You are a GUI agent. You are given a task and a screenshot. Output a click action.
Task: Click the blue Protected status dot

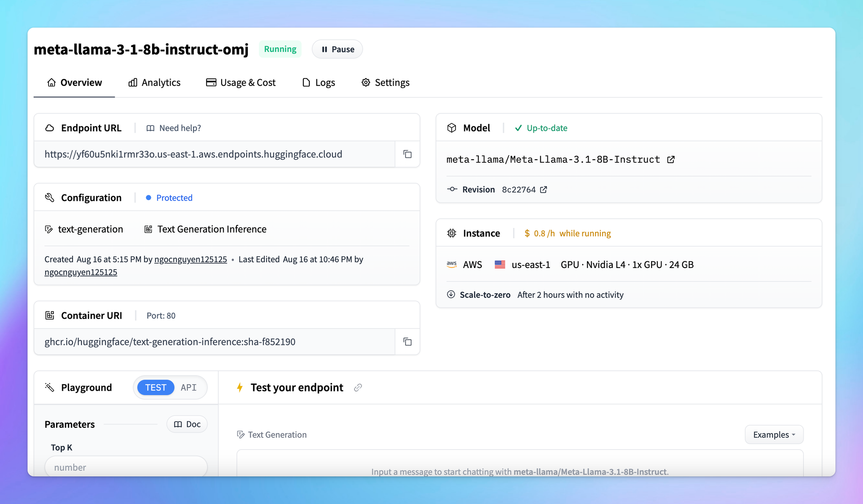pos(148,198)
